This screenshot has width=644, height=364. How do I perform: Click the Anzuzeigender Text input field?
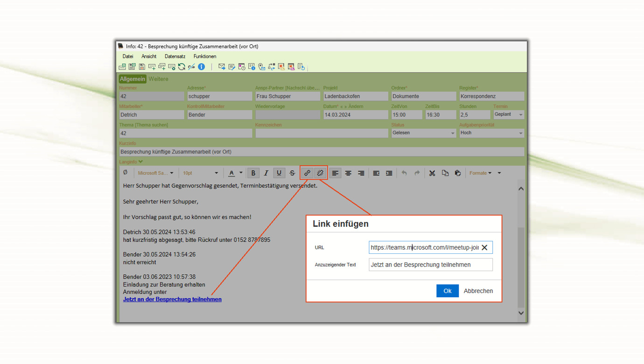click(x=430, y=265)
